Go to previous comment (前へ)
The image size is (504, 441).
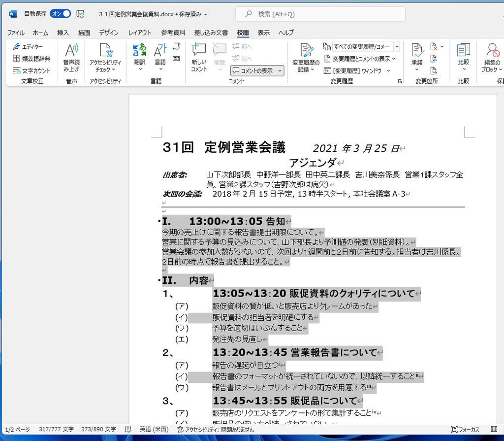click(242, 47)
